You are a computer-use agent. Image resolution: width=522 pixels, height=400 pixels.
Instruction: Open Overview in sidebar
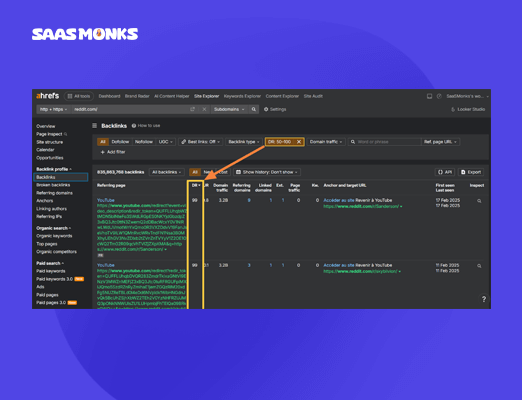click(46, 126)
